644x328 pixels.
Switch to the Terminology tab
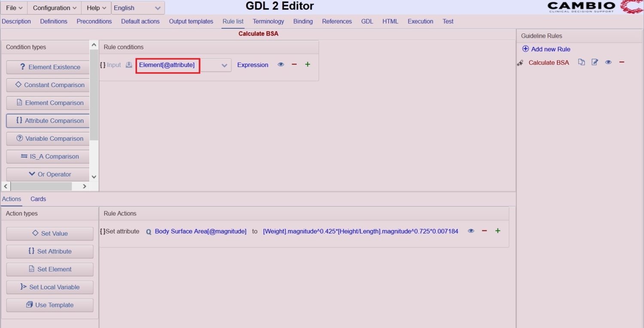(268, 21)
